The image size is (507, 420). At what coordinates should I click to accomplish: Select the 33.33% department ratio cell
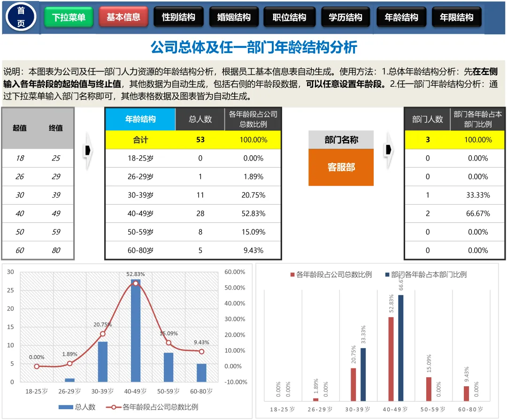(477, 195)
